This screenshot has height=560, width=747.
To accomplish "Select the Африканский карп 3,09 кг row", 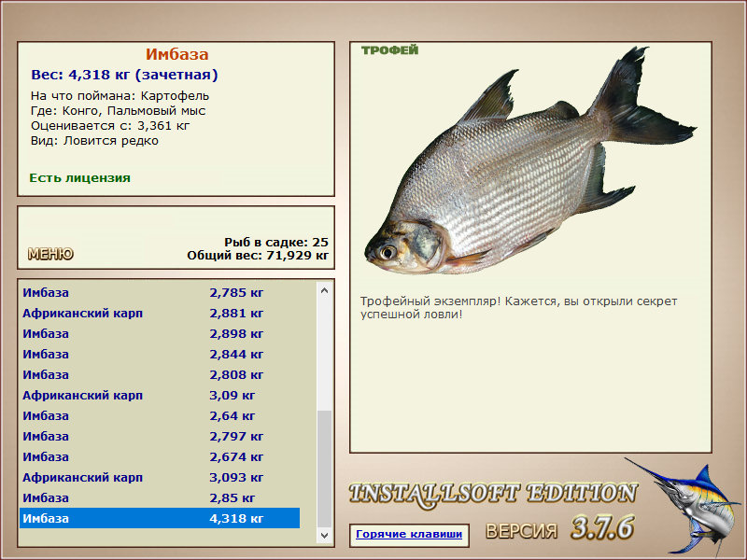I will pyautogui.click(x=160, y=395).
